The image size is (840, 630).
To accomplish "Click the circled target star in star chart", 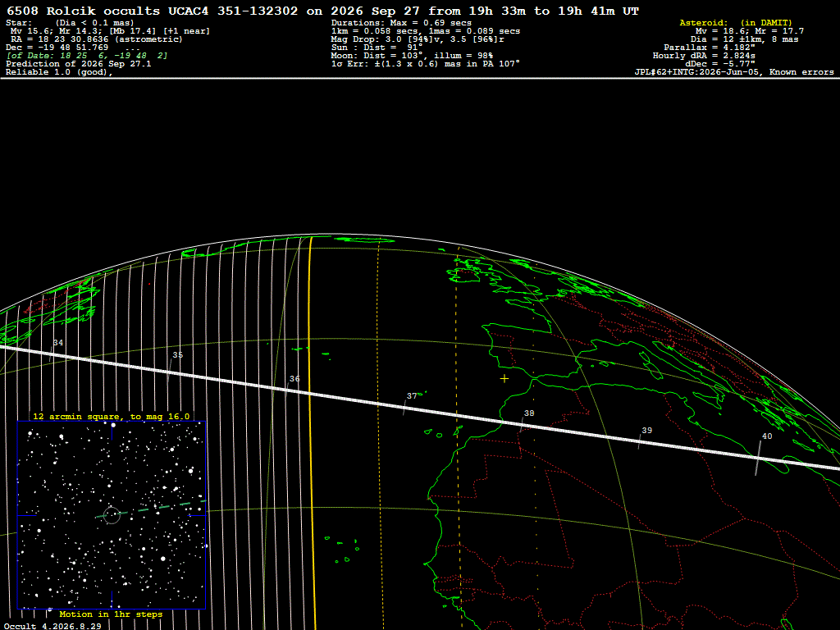I will [112, 515].
